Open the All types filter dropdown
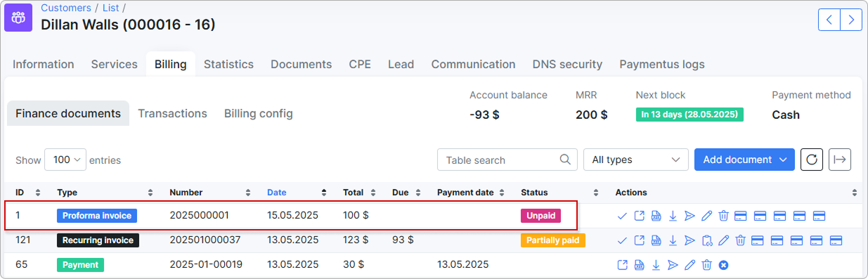The height and width of the screenshot is (279, 868). [636, 160]
